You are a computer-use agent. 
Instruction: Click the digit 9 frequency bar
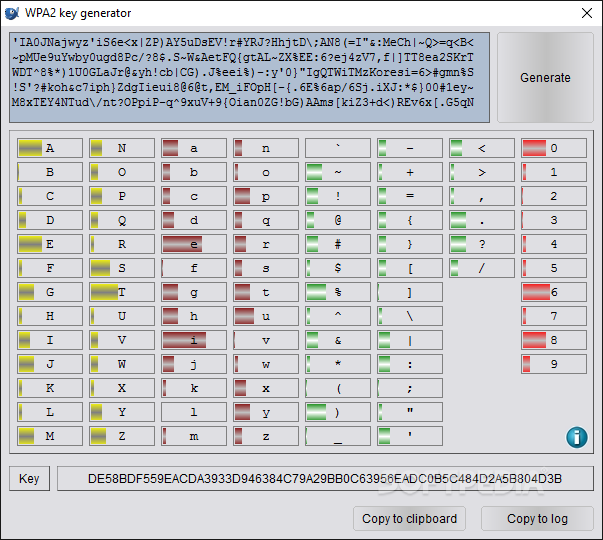[x=554, y=364]
